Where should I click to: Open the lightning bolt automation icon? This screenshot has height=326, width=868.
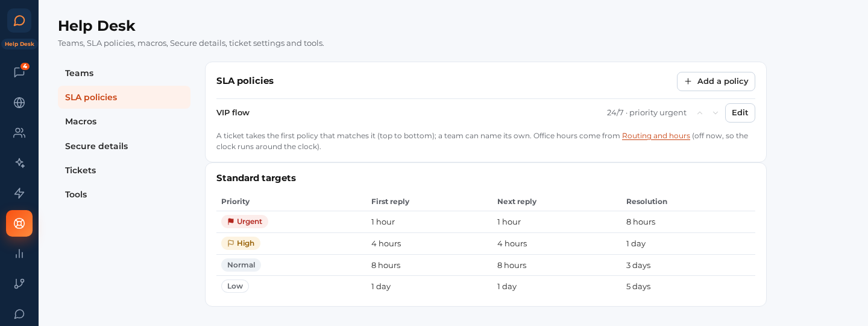(x=19, y=193)
